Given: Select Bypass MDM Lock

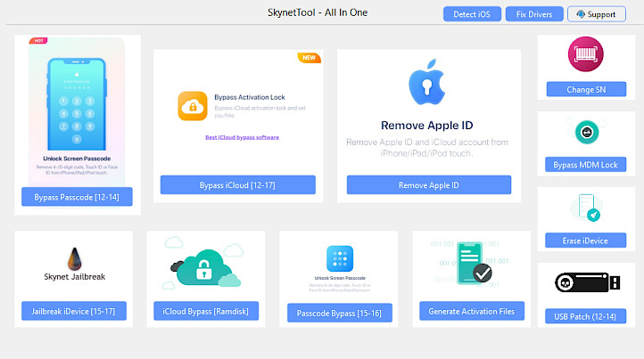Looking at the screenshot, I should pos(585,165).
